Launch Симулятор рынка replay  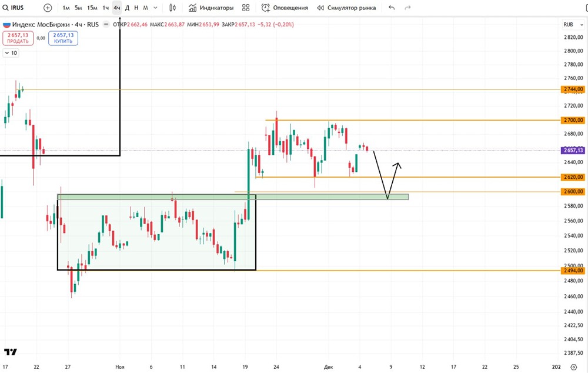point(346,8)
